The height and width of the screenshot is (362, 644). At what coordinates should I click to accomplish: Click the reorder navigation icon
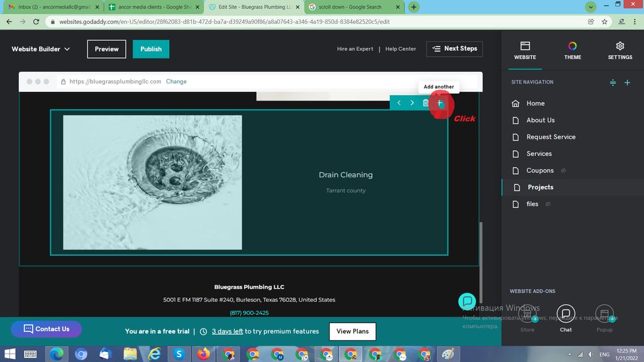613,82
